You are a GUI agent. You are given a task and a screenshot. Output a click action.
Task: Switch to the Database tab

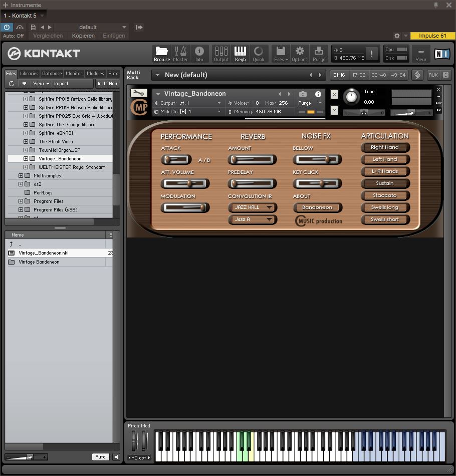(x=52, y=74)
